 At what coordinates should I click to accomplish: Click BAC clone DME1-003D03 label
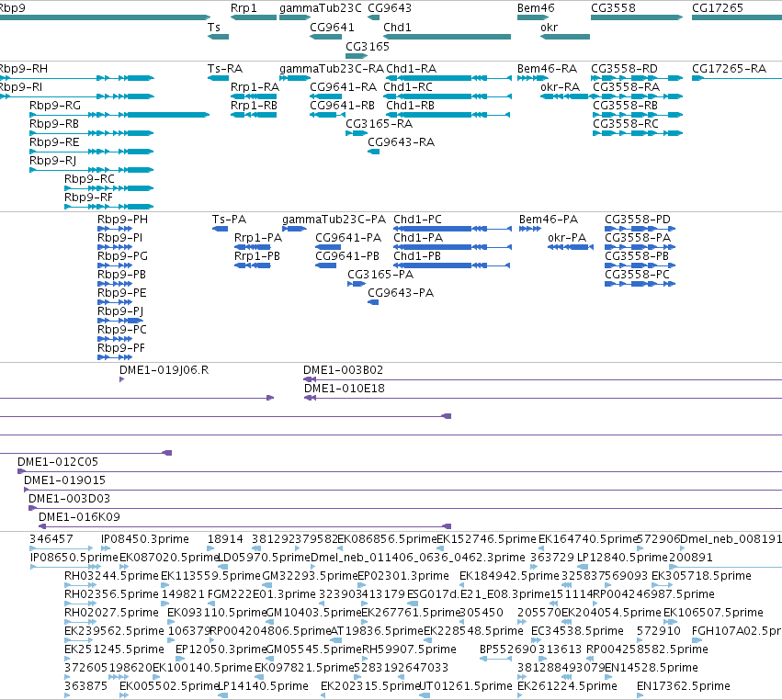coord(69,499)
